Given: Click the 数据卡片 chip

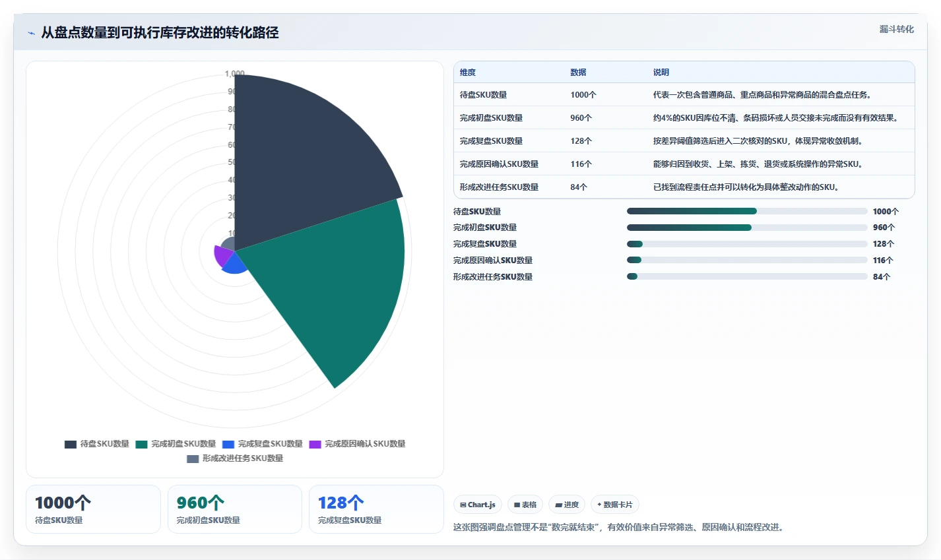Looking at the screenshot, I should pyautogui.click(x=615, y=505).
